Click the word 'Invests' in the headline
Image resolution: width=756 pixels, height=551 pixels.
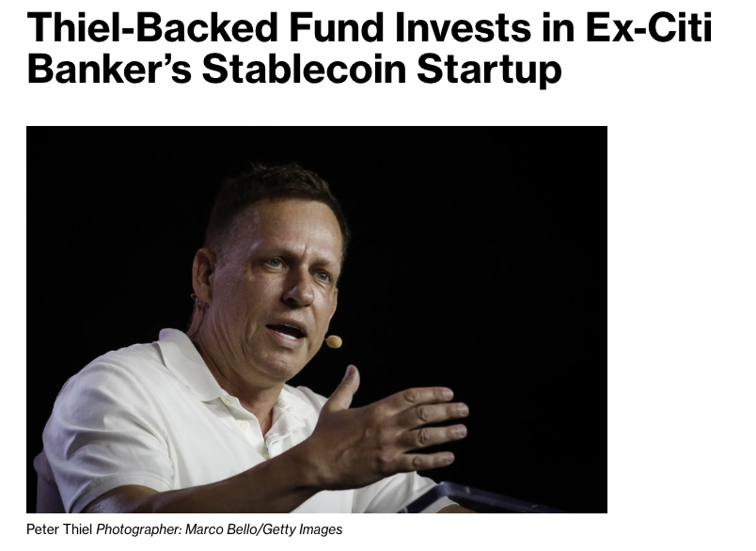(x=463, y=27)
